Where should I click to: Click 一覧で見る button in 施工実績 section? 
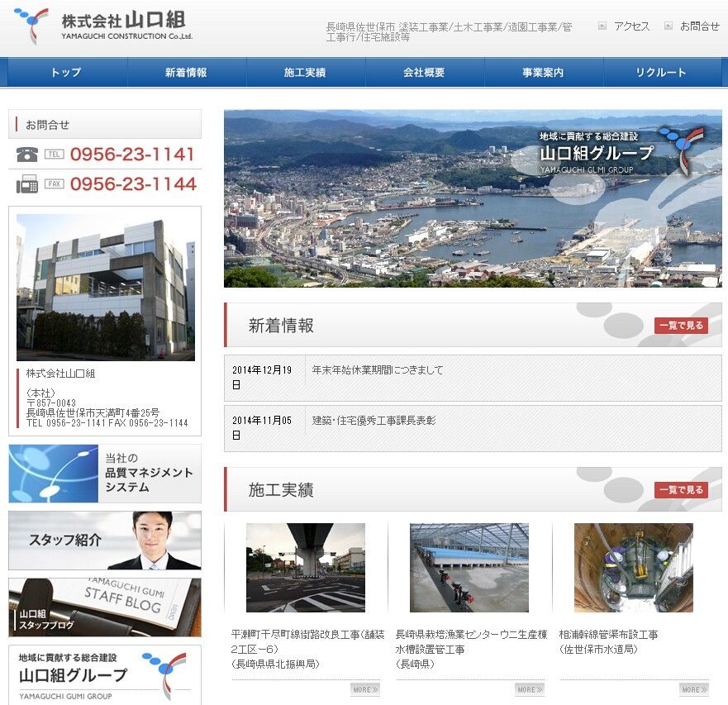(681, 489)
